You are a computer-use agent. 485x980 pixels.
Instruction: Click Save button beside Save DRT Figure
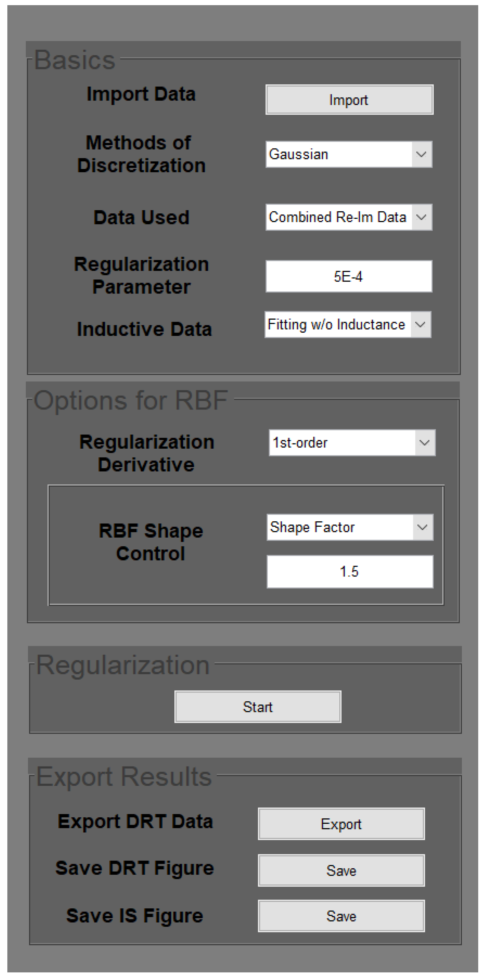341,871
